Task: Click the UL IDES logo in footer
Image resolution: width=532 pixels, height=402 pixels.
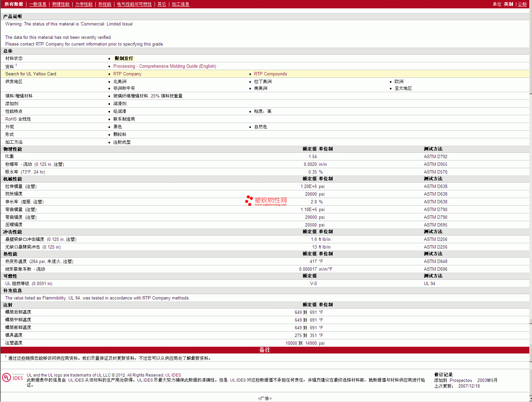Action: coord(13,378)
